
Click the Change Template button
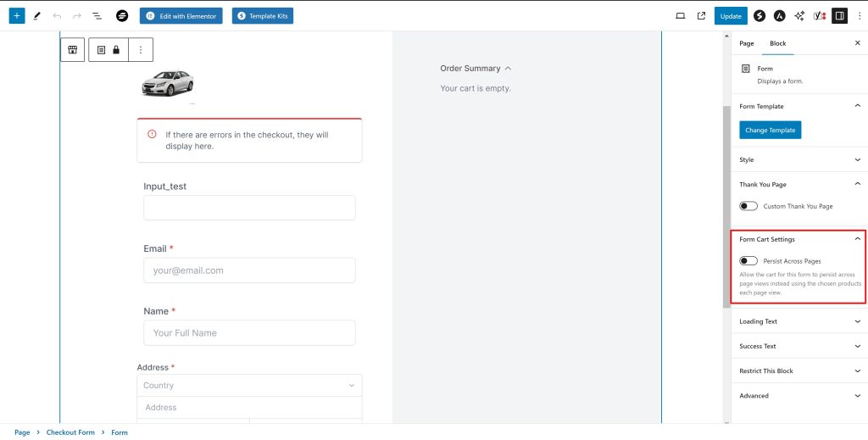pyautogui.click(x=770, y=130)
